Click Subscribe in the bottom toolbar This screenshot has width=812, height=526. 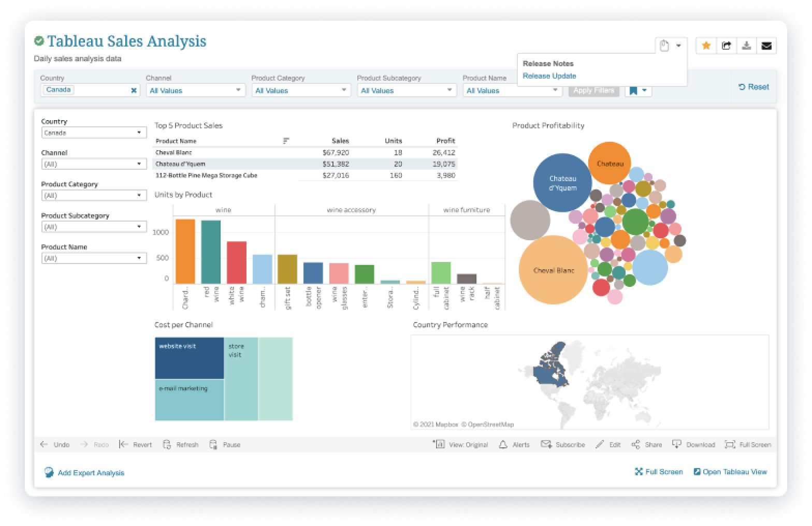563,445
